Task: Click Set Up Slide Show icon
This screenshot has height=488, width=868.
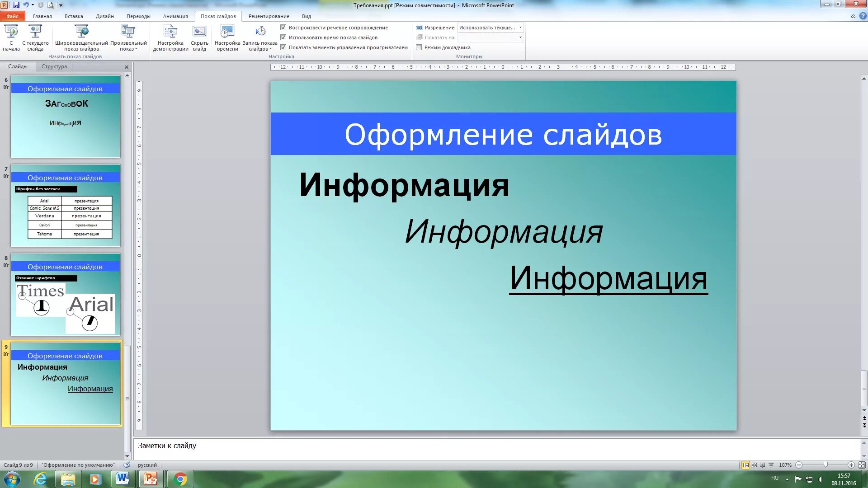Action: point(170,32)
